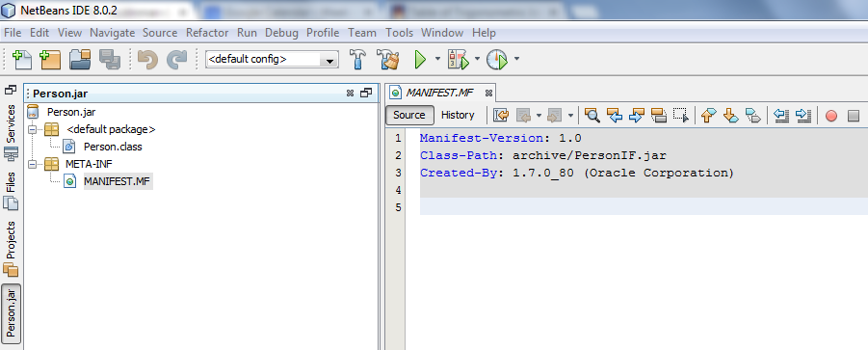Collapse the default package tree node
The height and width of the screenshot is (350, 868).
(32, 129)
